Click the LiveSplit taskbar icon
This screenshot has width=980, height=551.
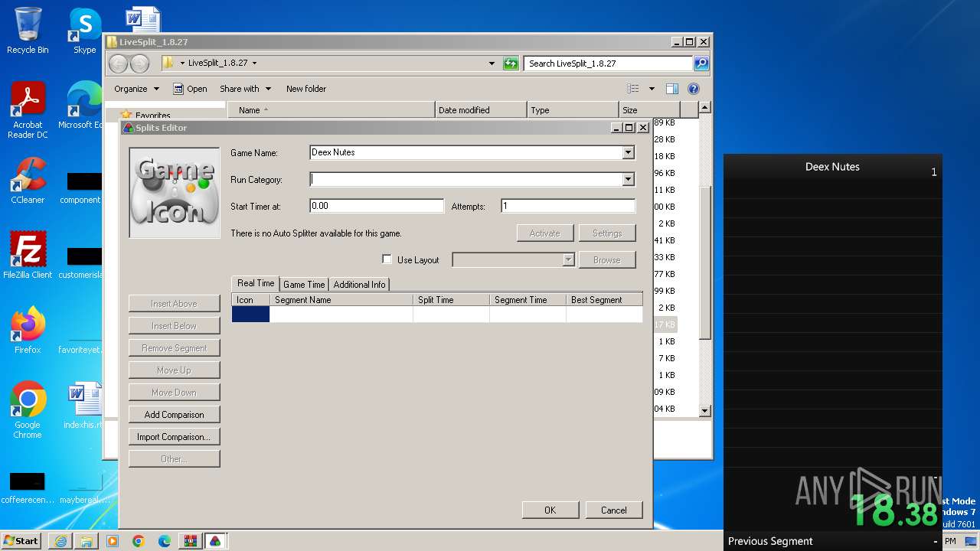[x=215, y=541]
